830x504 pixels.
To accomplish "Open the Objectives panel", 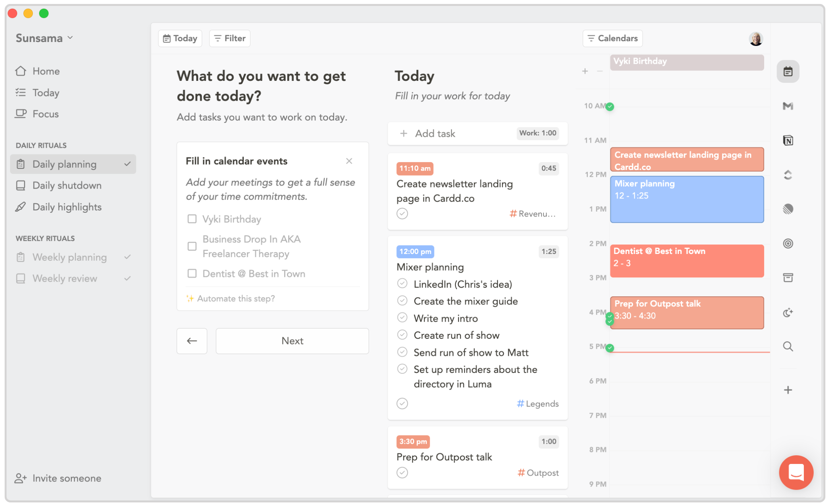I will (x=788, y=243).
